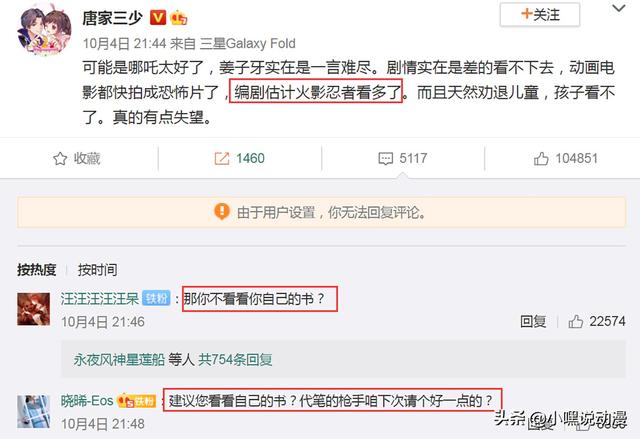This screenshot has height=439, width=640.
Task: Open 唐家三少's avatar picture
Action: (44, 31)
